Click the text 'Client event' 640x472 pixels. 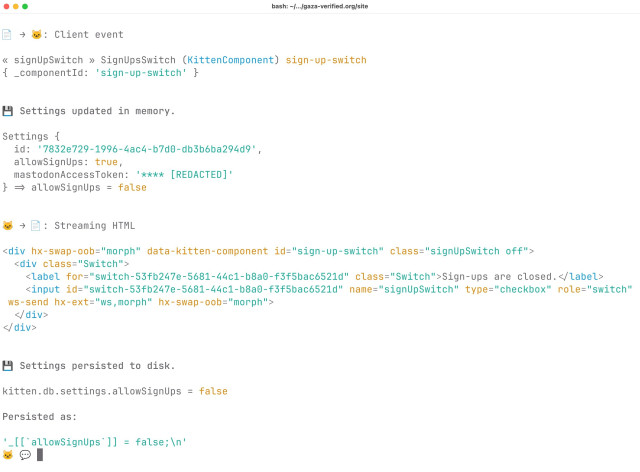click(89, 35)
